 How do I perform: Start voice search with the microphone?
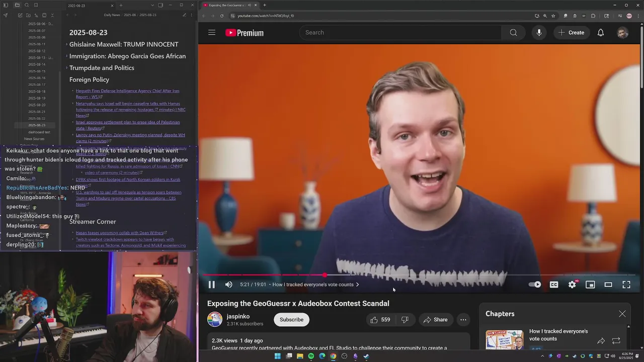(x=539, y=33)
